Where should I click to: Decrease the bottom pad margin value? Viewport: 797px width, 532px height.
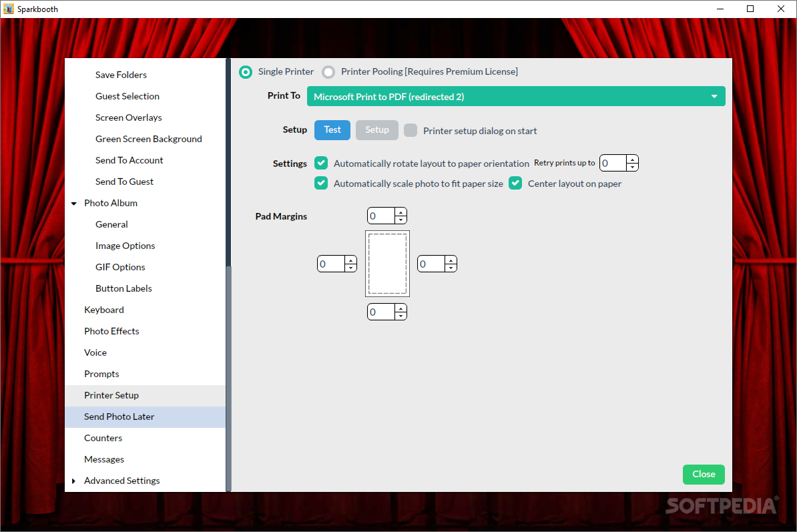point(401,316)
